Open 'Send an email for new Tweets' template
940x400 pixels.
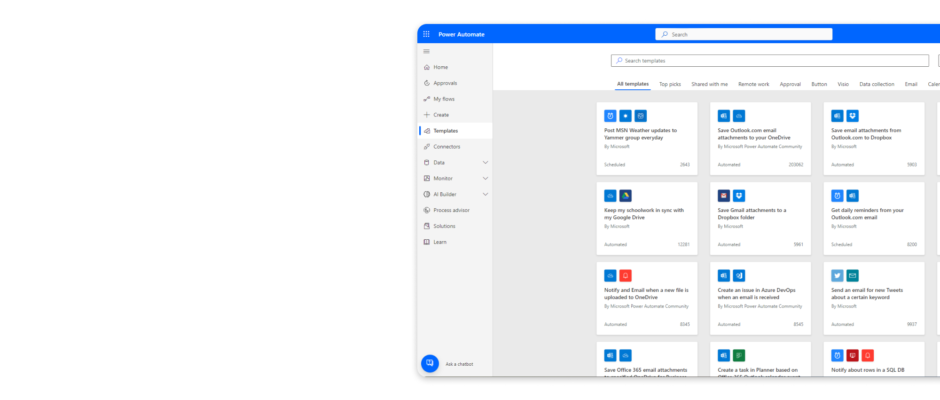pos(873,298)
